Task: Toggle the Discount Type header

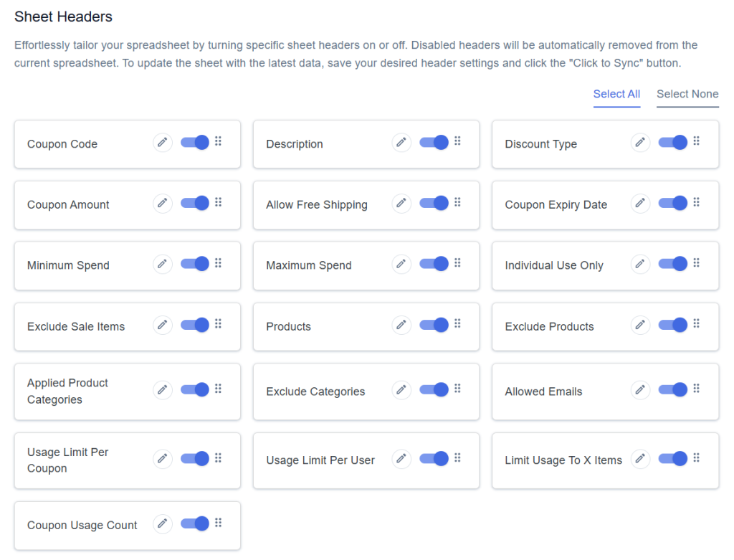Action: (672, 143)
